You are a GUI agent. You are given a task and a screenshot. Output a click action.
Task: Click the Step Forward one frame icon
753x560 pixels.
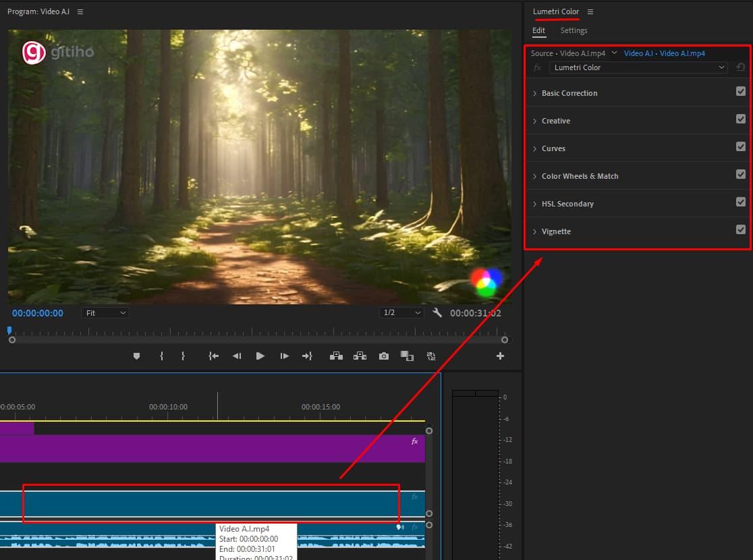coord(284,356)
